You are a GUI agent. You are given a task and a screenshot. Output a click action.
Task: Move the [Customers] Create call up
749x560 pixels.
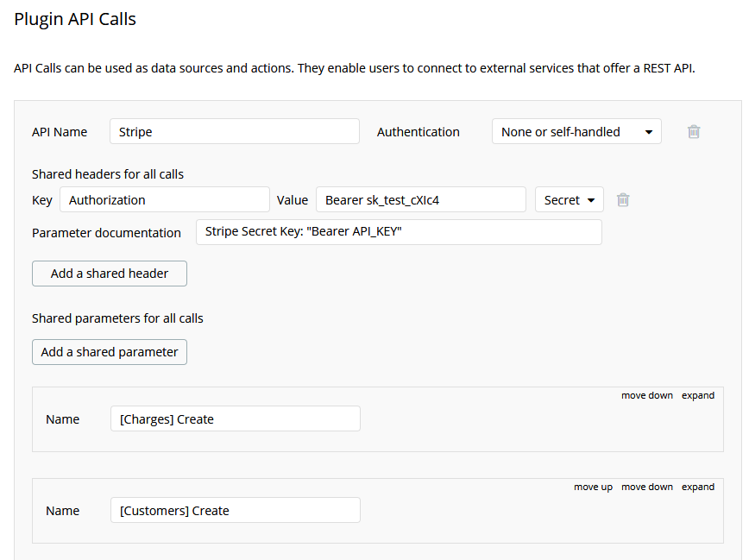[x=593, y=488]
